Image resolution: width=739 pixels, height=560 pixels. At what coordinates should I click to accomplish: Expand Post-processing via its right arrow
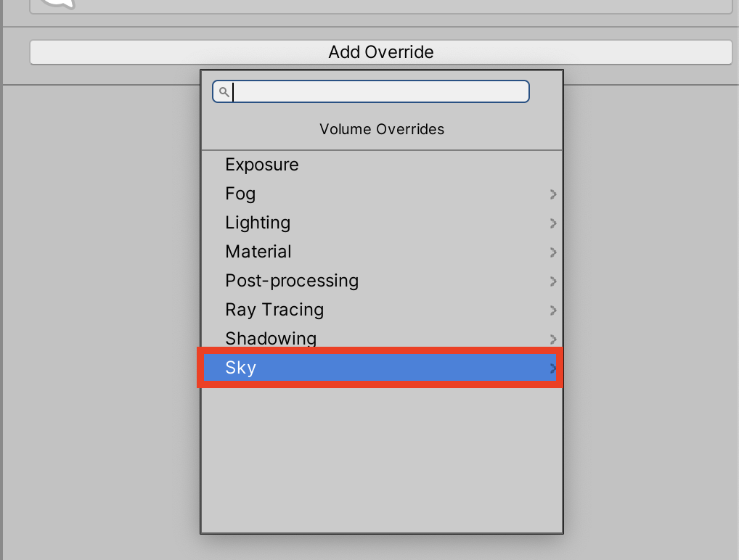[x=553, y=281]
